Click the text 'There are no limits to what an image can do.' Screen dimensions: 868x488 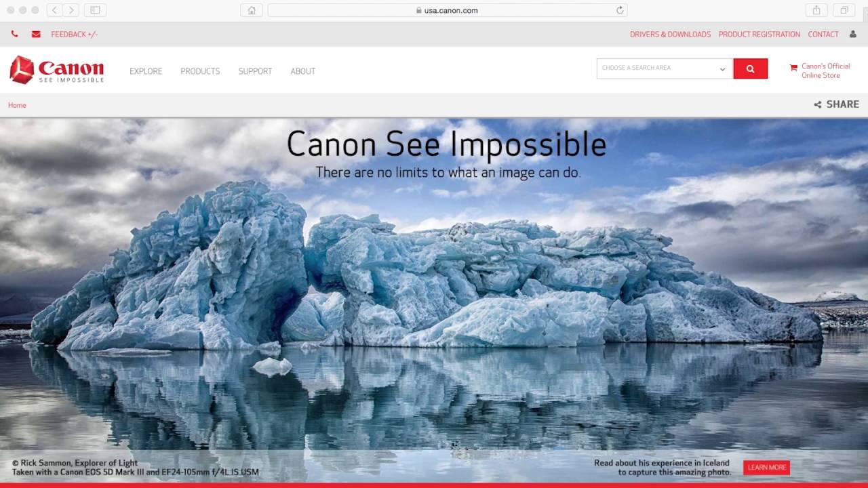(448, 172)
